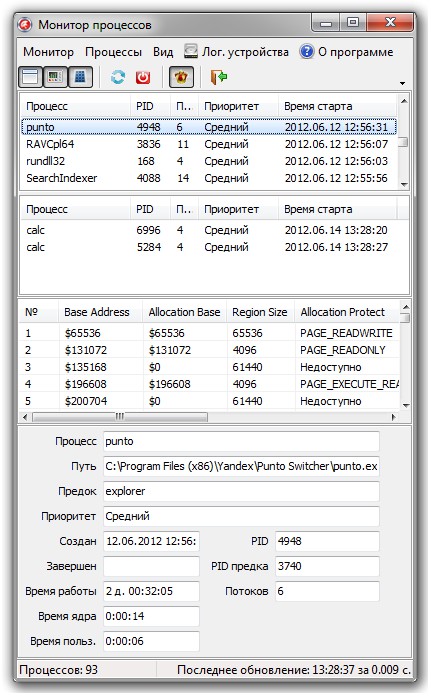Open the Вид menu

(x=163, y=52)
